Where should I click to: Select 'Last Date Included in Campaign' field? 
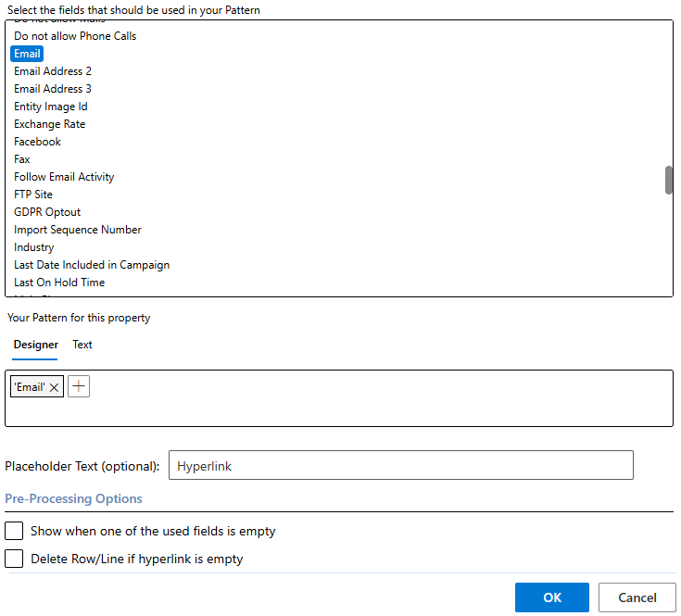coord(92,265)
